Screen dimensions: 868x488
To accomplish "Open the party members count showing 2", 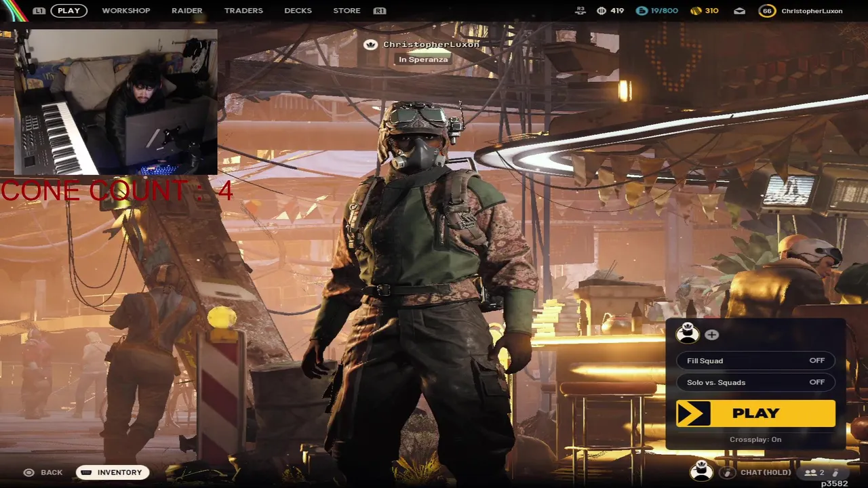I will (814, 472).
